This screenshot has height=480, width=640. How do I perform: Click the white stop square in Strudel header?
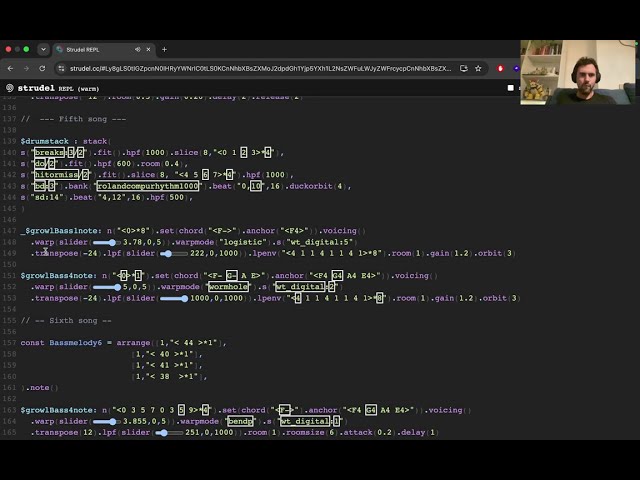pyautogui.click(x=510, y=88)
